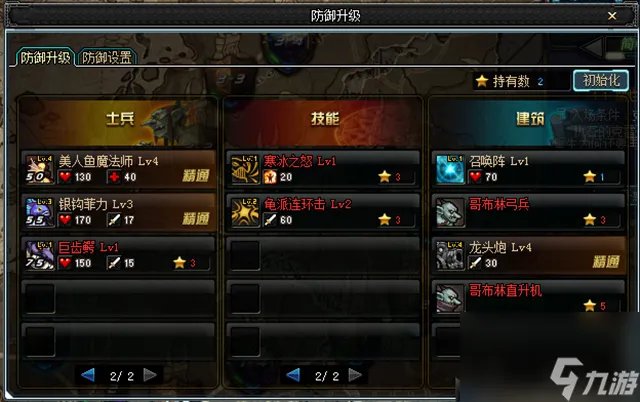Click the 寒冰之怒 skill icon
640x402 pixels.
(245, 169)
